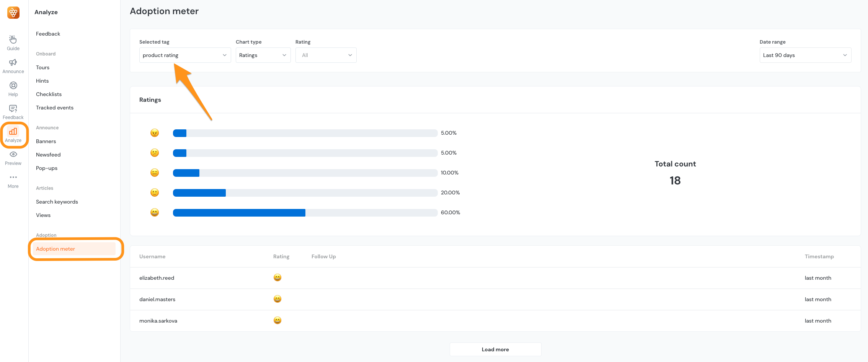Open the Search keywords page
The height and width of the screenshot is (362, 868).
(x=57, y=202)
